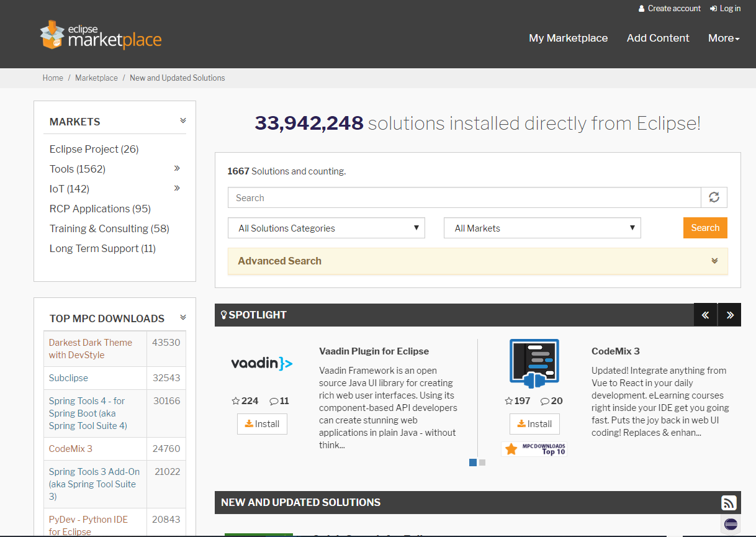Viewport: 756px width, 537px height.
Task: Click the 20843 download count
Action: [x=166, y=520]
